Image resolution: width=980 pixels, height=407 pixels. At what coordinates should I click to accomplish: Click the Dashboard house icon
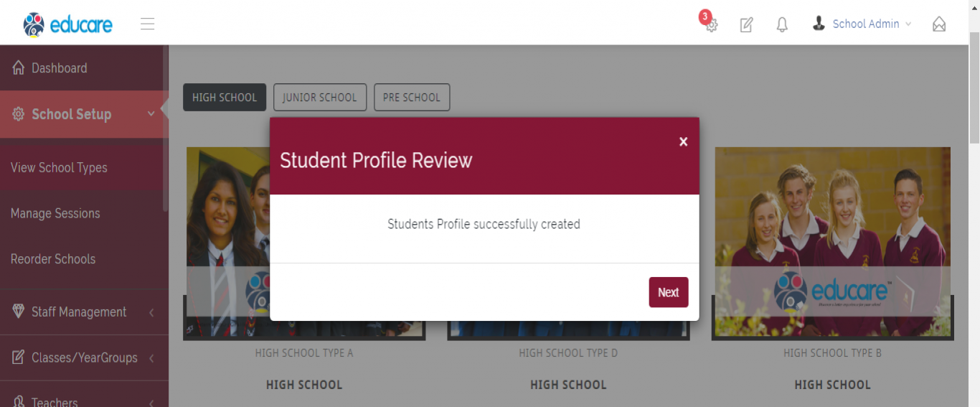[x=19, y=67]
